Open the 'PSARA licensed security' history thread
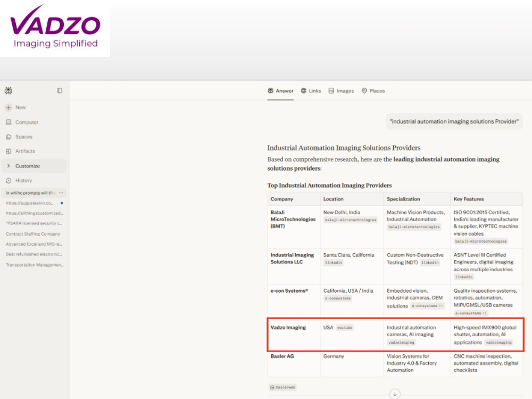 (x=34, y=223)
